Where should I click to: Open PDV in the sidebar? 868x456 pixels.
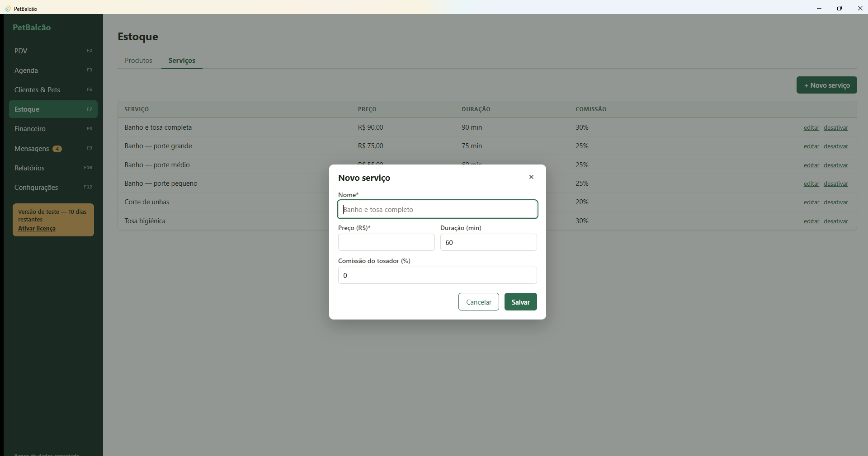tap(53, 51)
